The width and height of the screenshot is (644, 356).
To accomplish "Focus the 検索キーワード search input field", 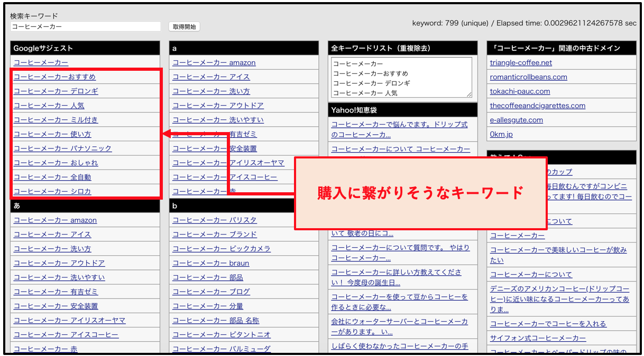I will coord(86,26).
